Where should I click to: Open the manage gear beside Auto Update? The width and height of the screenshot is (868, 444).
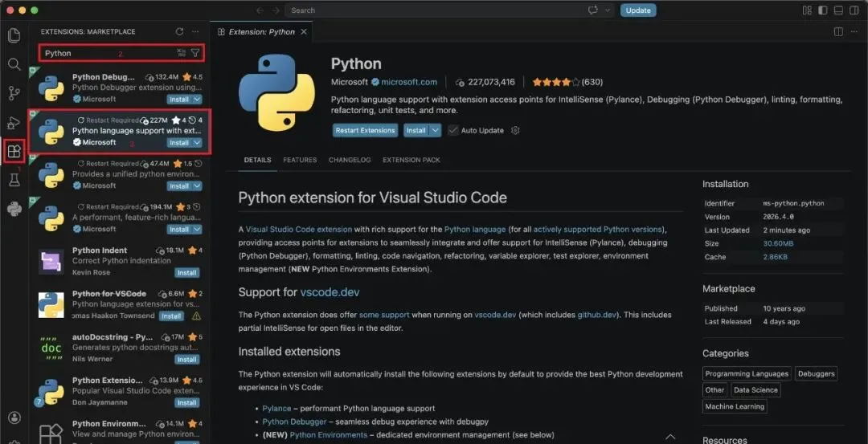[515, 131]
